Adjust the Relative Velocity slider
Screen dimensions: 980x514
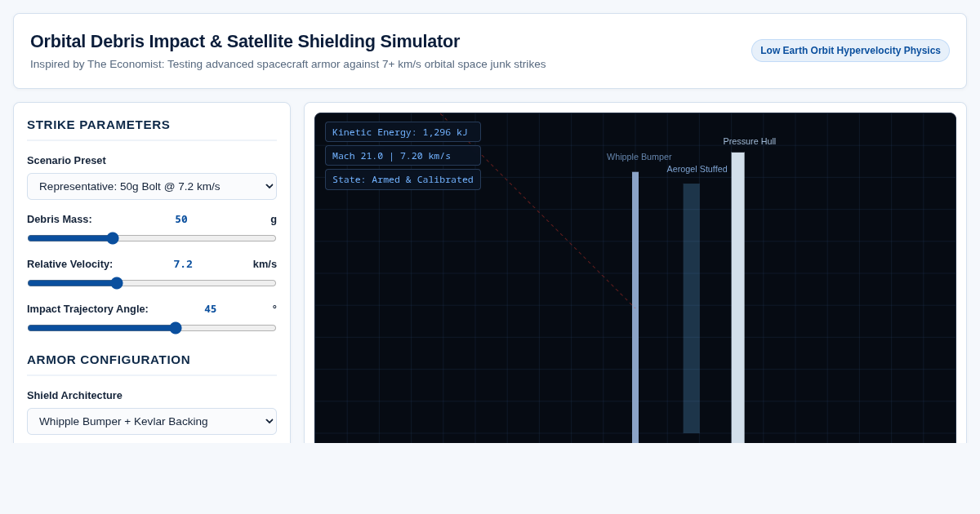coord(152,283)
